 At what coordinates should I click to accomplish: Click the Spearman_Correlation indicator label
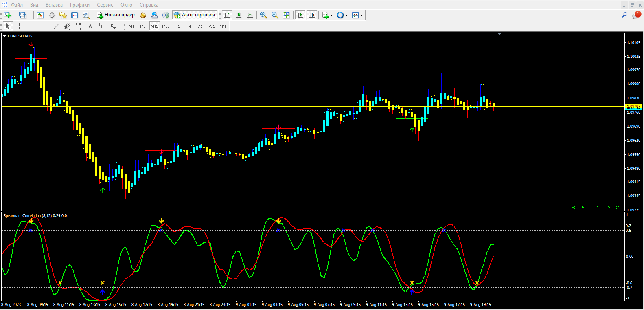tap(36, 216)
